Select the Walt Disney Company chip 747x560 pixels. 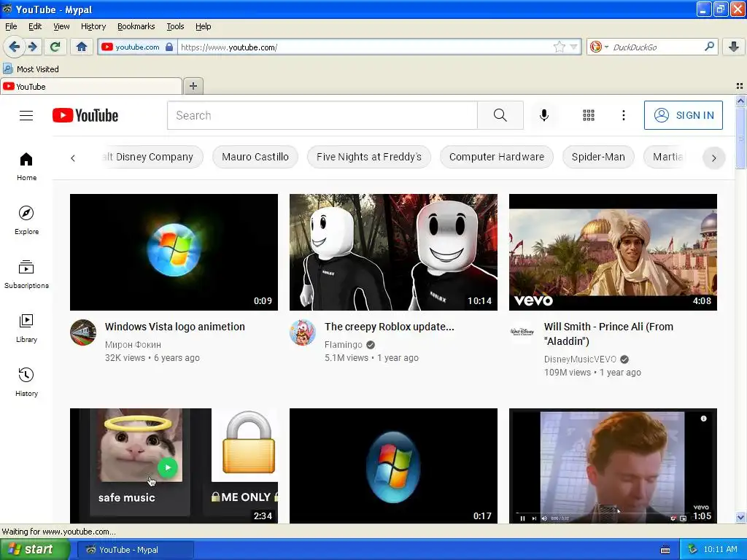pos(152,157)
